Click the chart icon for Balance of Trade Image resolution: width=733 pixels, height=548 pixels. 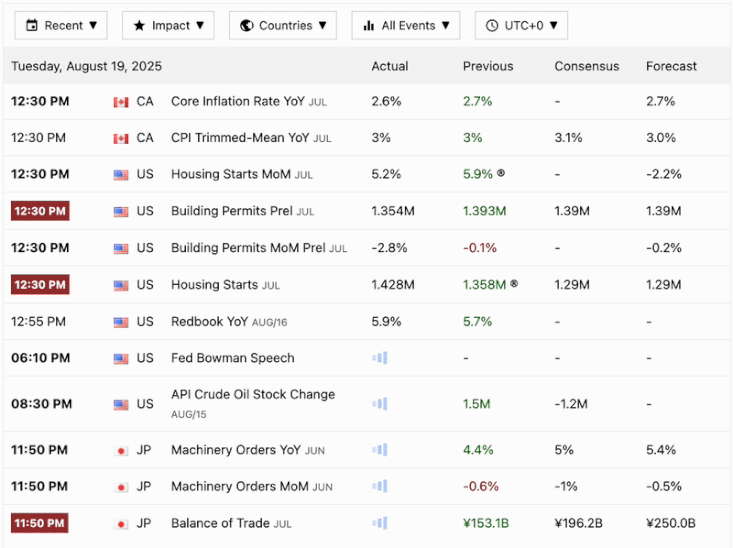(x=379, y=523)
